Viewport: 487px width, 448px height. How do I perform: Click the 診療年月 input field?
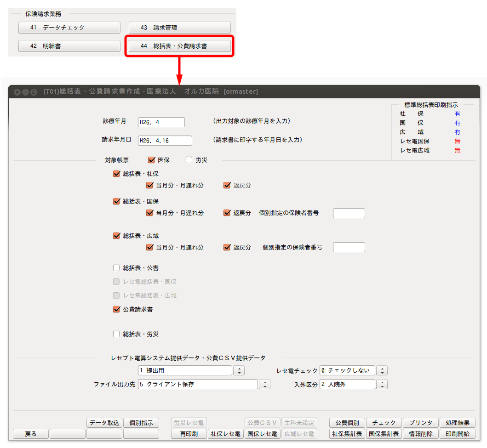click(161, 122)
